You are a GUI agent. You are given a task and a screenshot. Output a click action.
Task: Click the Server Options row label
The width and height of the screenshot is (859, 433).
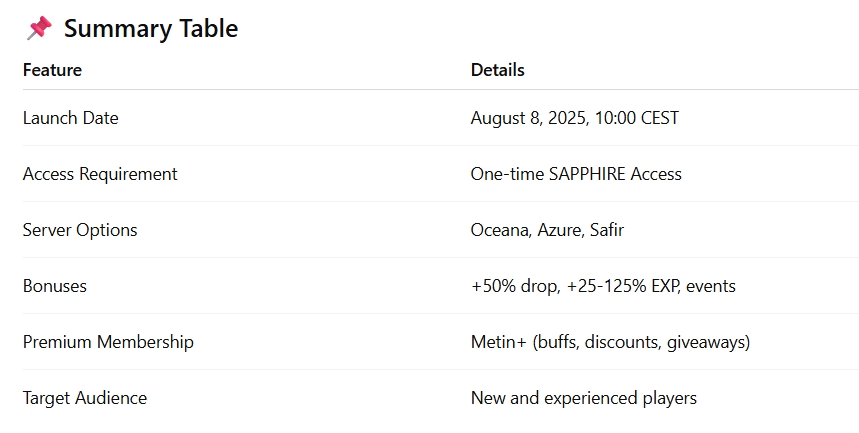(80, 230)
